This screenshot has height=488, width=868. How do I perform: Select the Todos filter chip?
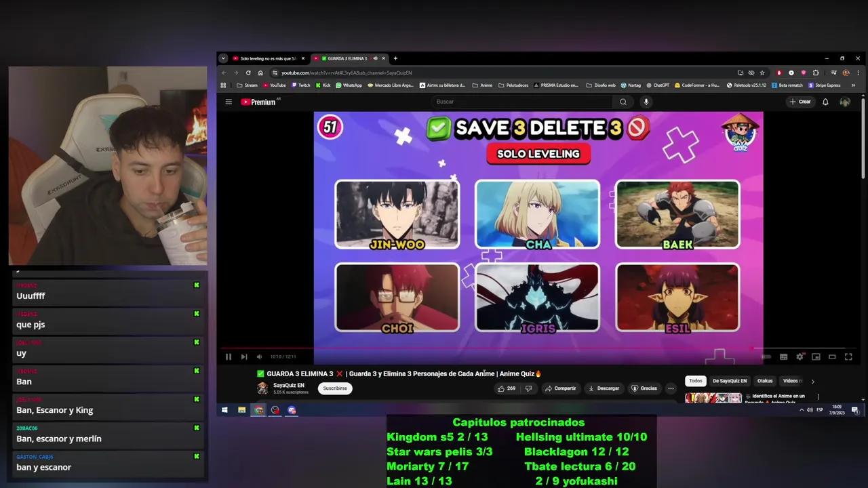point(696,381)
